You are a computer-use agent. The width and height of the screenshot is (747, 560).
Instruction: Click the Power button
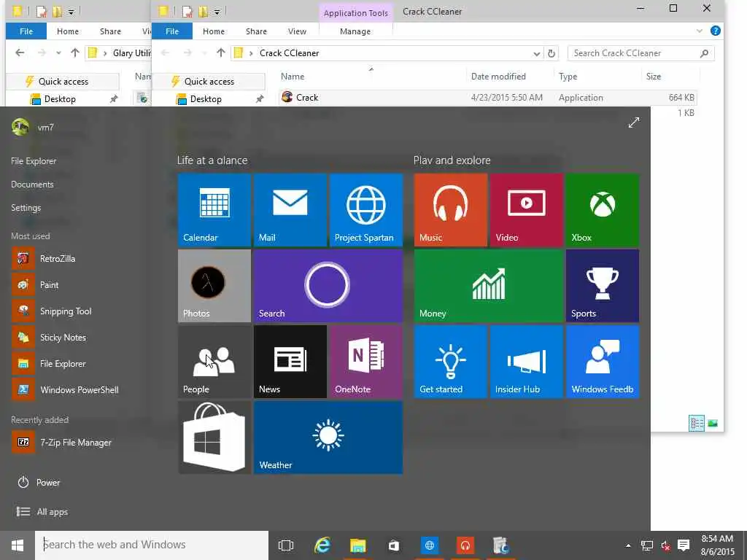pyautogui.click(x=39, y=483)
